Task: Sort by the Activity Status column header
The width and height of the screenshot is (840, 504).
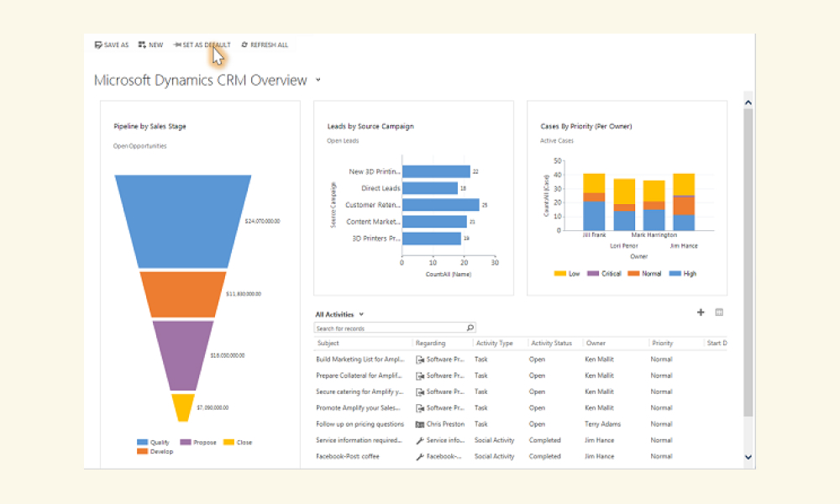Action: 551,343
